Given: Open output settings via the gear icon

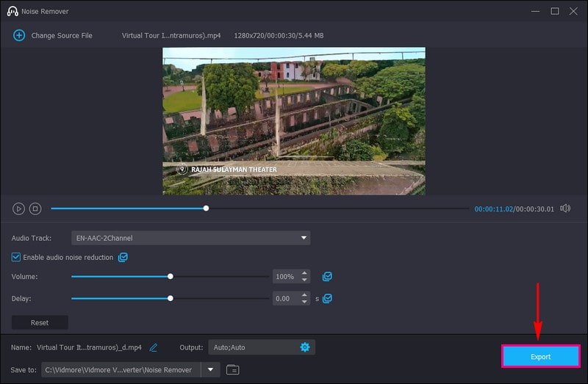Looking at the screenshot, I should tap(305, 347).
